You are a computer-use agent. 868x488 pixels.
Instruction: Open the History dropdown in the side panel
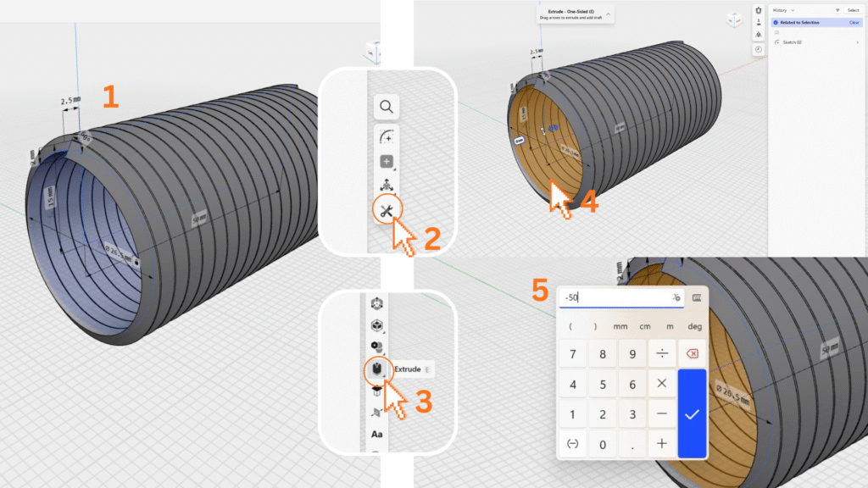point(783,10)
